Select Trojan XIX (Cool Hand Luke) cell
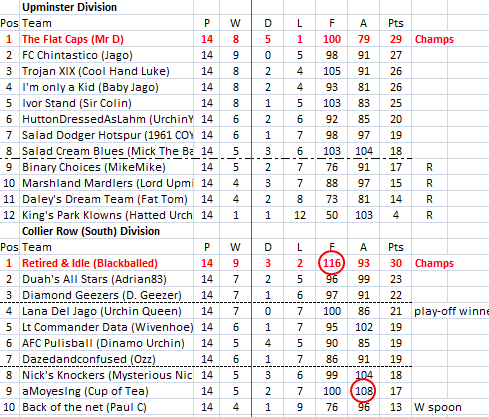Viewport: 489px width, 417px height. click(96, 71)
